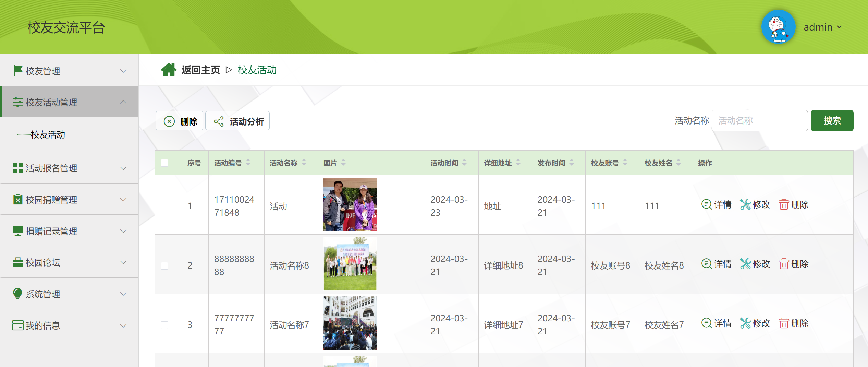Screen dimensions: 868x367
Task: Click the trash icon for row 3
Action: click(783, 323)
